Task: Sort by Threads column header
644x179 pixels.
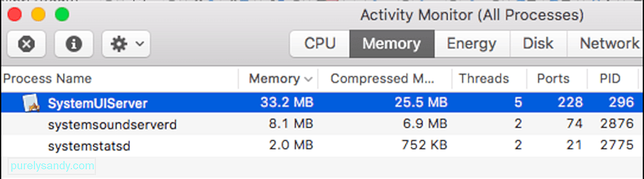Action: [x=484, y=79]
